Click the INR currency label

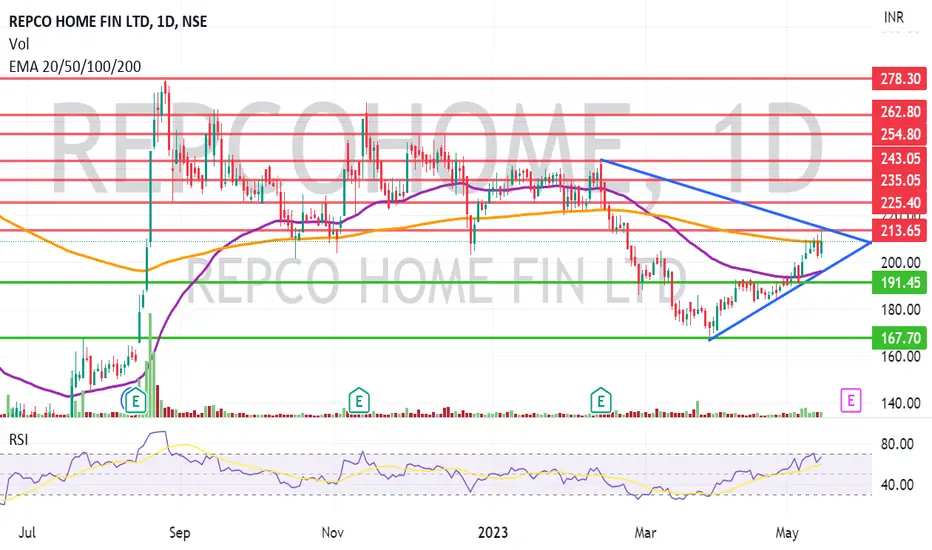click(x=893, y=18)
